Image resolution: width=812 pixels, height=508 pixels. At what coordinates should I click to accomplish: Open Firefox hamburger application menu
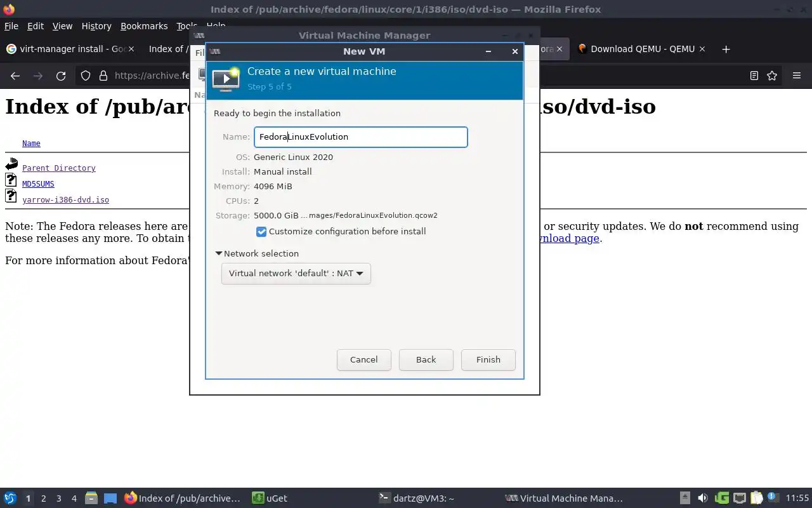click(797, 76)
